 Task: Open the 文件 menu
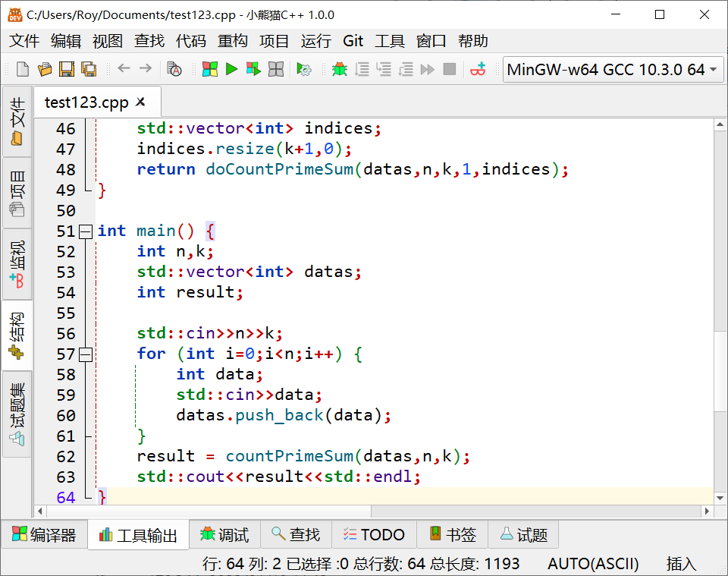24,41
